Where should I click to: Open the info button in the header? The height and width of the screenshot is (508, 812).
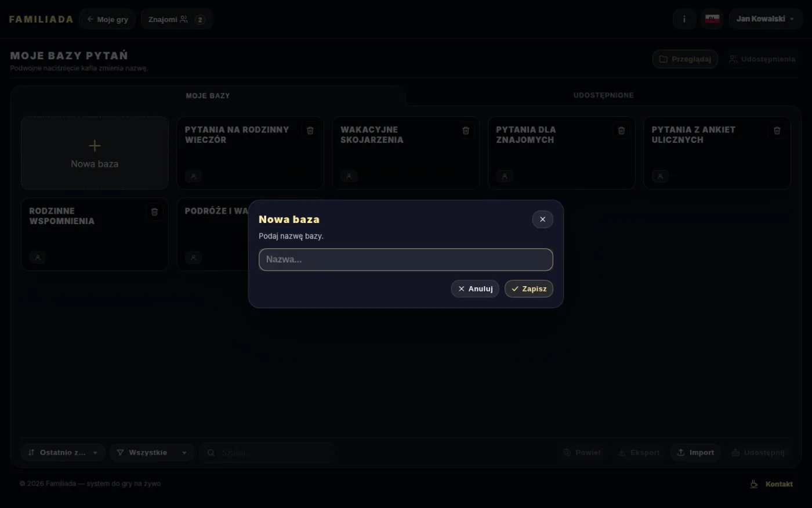684,19
